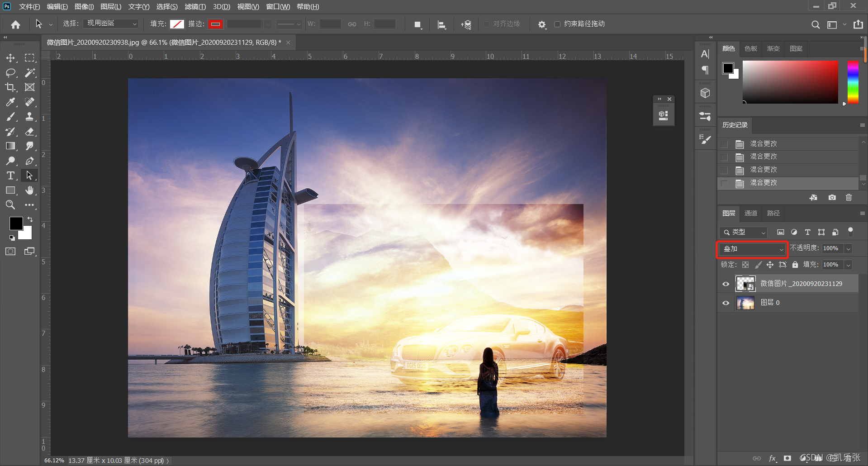The height and width of the screenshot is (466, 868).
Task: Select the Horizontal Type tool
Action: 10,176
